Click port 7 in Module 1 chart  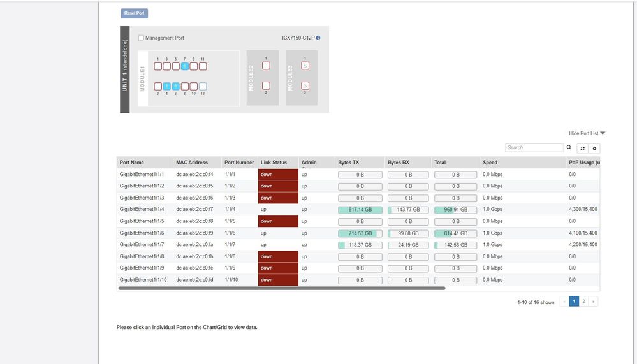coord(184,66)
